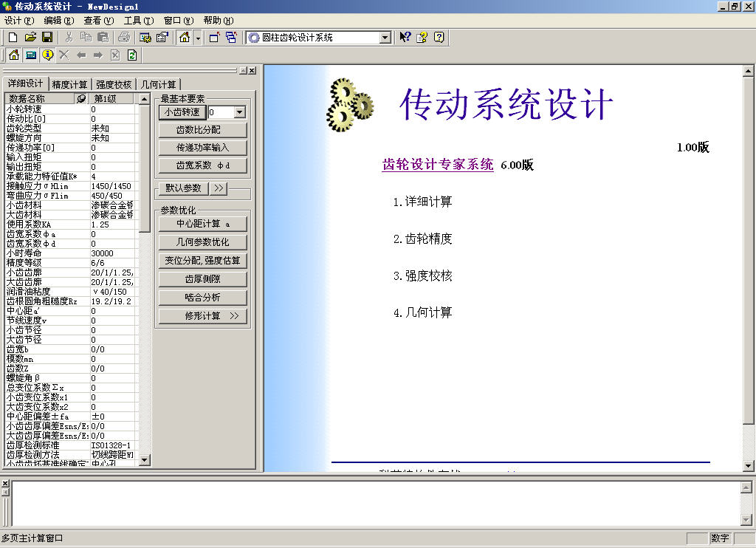Go to home page in second toolbar
The width and height of the screenshot is (756, 548).
14,55
